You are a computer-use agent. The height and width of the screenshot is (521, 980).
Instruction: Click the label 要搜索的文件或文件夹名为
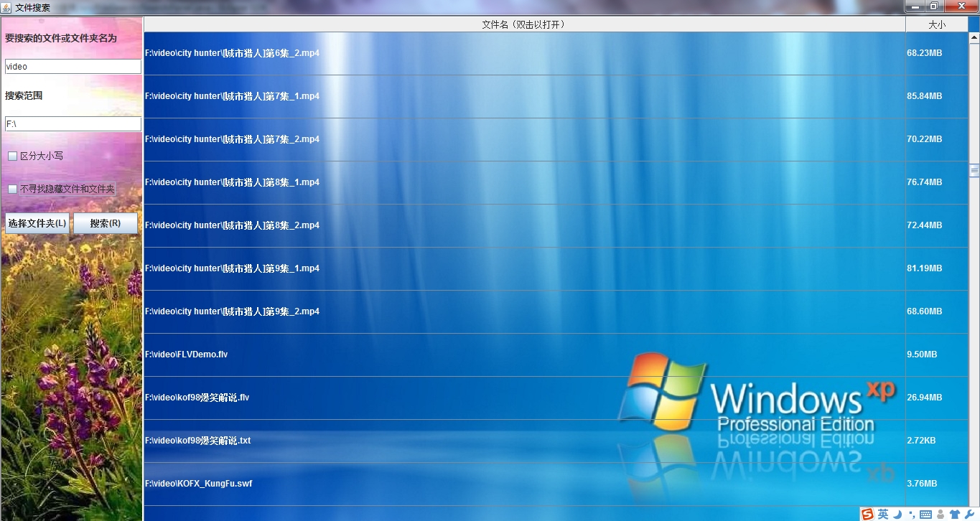(x=61, y=38)
